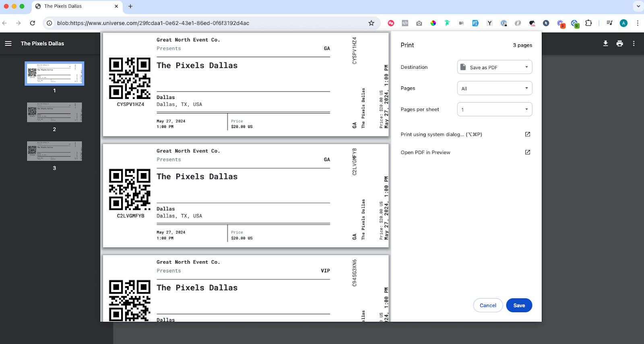Screen dimensions: 644x344
Task: Click the QR code on ticket CYSPV1HZ4
Action: click(x=130, y=78)
